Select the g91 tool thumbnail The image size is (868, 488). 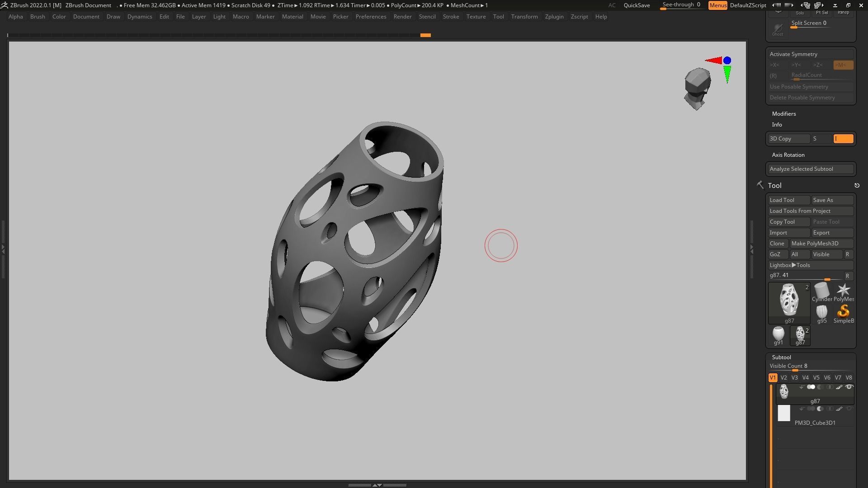tap(778, 335)
